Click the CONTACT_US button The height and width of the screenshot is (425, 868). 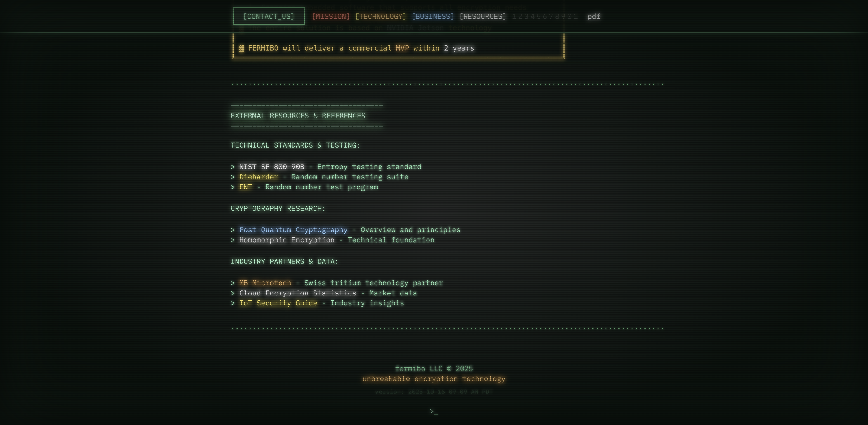point(269,16)
